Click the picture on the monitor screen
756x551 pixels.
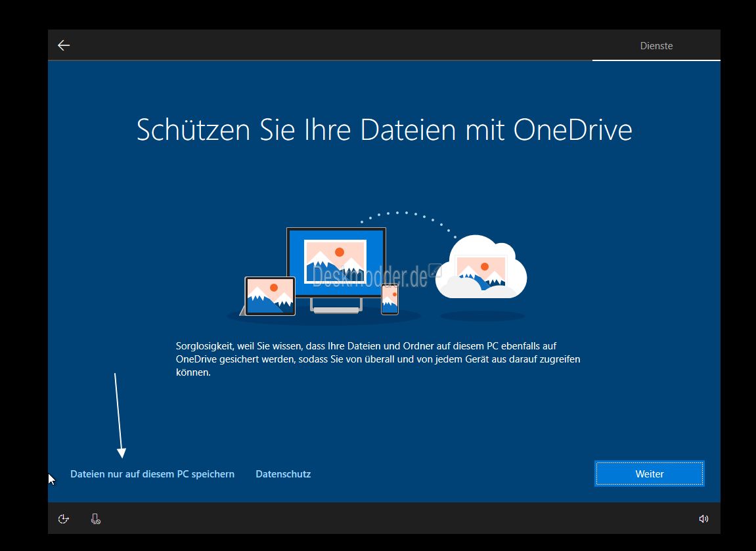click(336, 261)
